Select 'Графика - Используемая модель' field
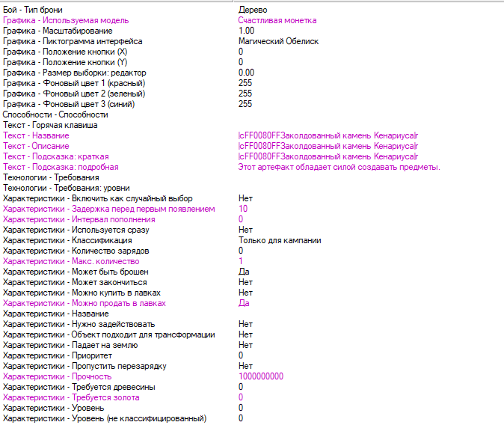This screenshot has width=504, height=431. pos(66,21)
